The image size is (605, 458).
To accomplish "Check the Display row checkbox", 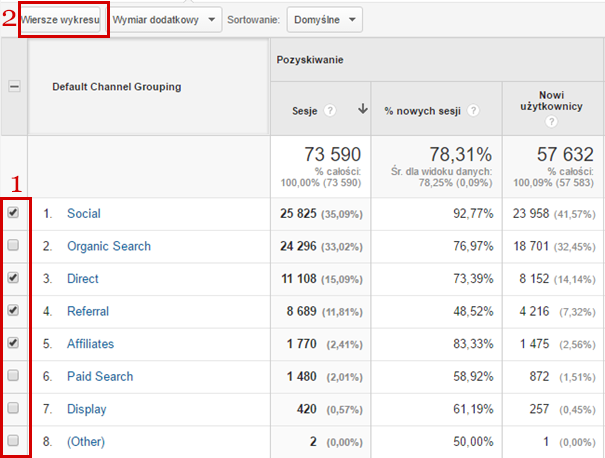I will click(13, 408).
